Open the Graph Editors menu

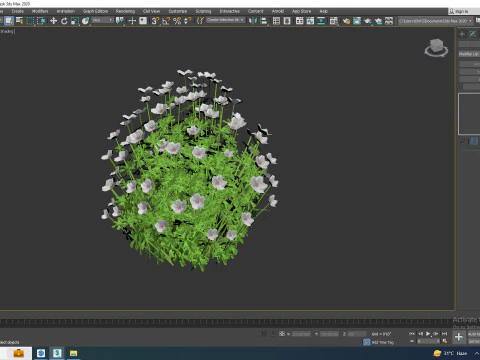pyautogui.click(x=95, y=11)
